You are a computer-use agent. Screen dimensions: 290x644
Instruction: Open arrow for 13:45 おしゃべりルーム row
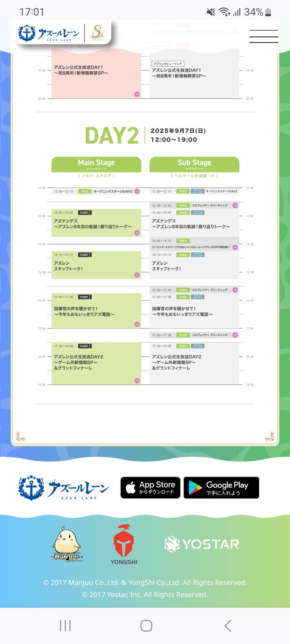(235, 247)
